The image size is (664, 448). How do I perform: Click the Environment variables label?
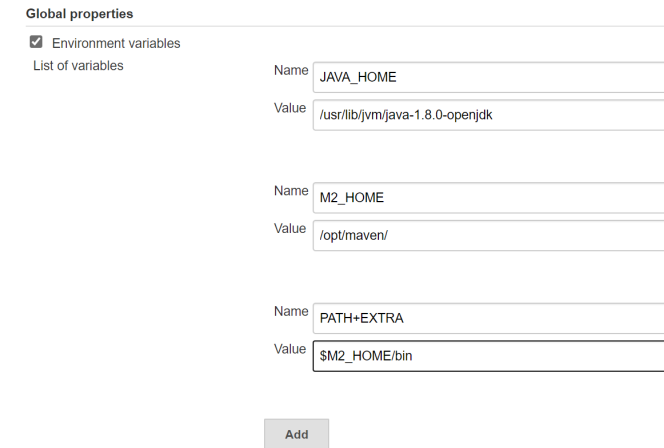[x=116, y=43]
